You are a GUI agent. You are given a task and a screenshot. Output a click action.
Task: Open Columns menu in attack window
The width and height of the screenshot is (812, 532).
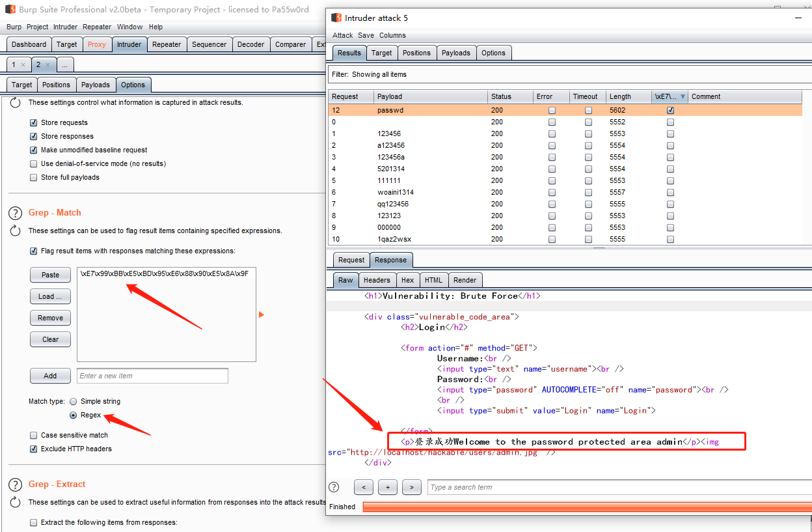pos(392,35)
